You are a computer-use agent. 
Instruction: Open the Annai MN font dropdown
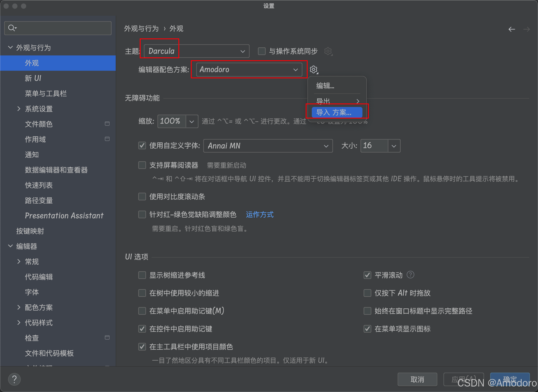[x=268, y=146]
